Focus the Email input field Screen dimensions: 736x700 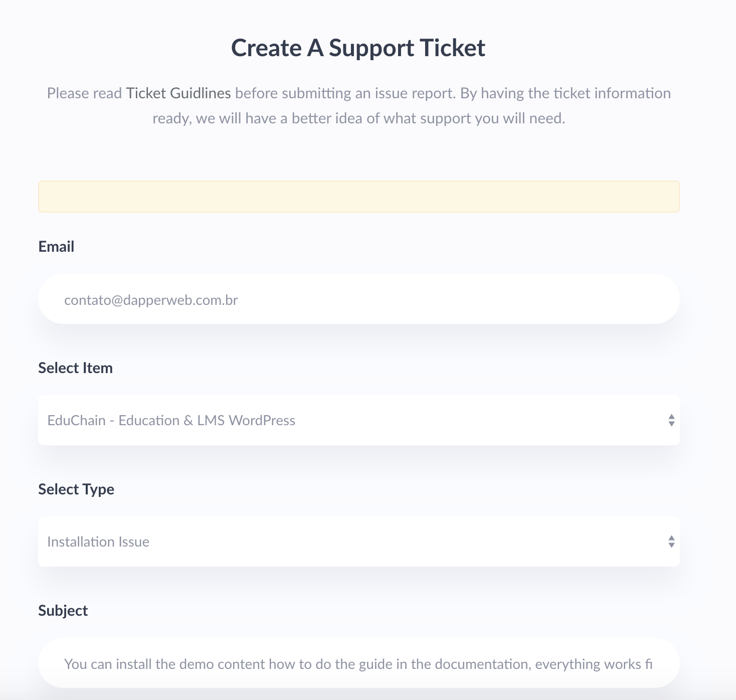coord(358,299)
